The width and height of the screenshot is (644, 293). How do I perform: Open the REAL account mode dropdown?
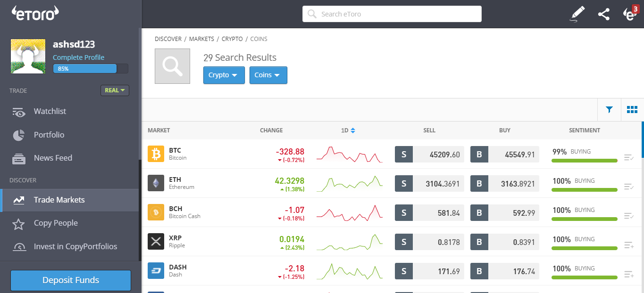(115, 90)
